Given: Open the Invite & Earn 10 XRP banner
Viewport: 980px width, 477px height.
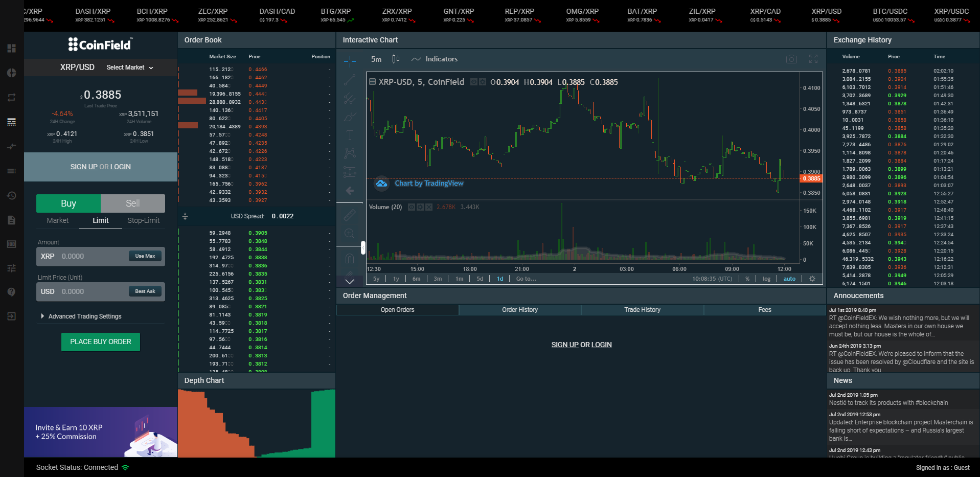Looking at the screenshot, I should [101, 432].
